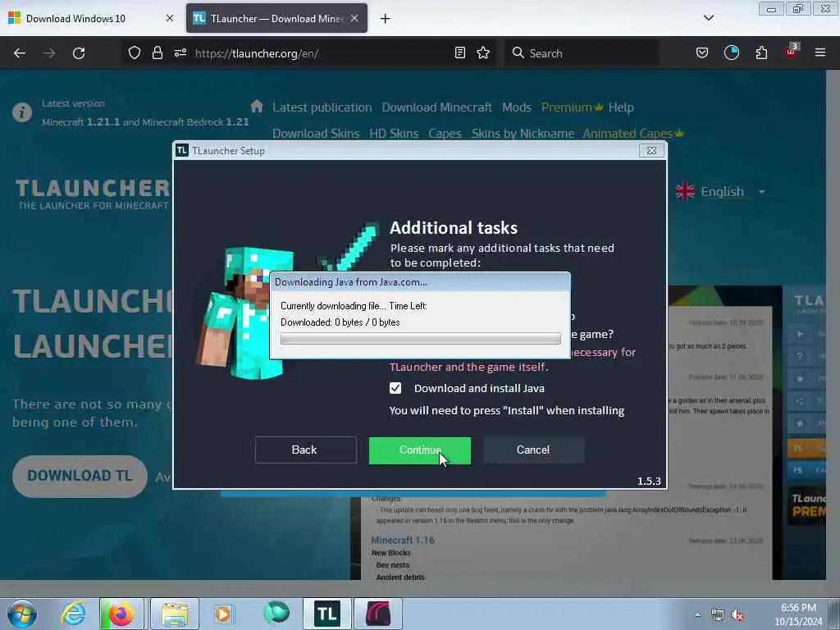The height and width of the screenshot is (630, 840).
Task: Open the green globe taskbar app
Action: [276, 613]
